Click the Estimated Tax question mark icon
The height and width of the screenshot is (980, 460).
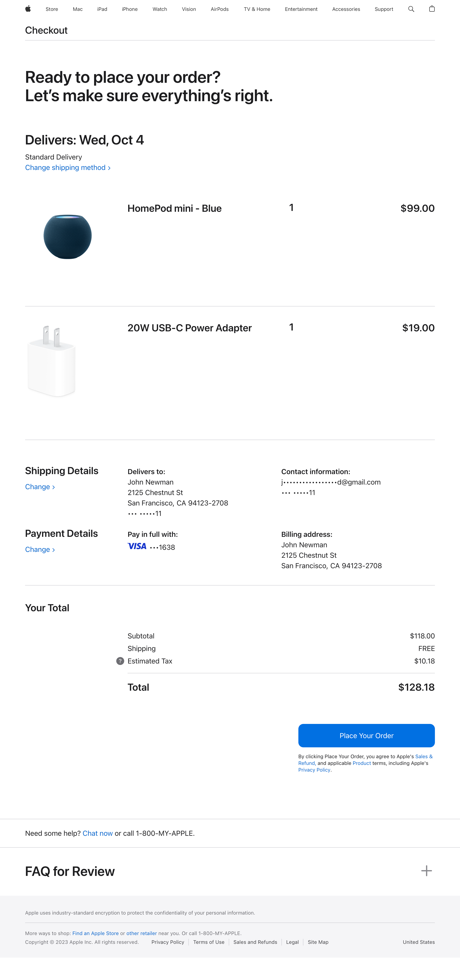click(x=120, y=661)
